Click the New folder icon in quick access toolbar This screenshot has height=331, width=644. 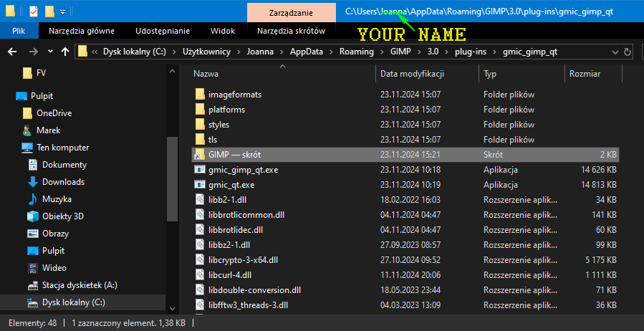[49, 11]
